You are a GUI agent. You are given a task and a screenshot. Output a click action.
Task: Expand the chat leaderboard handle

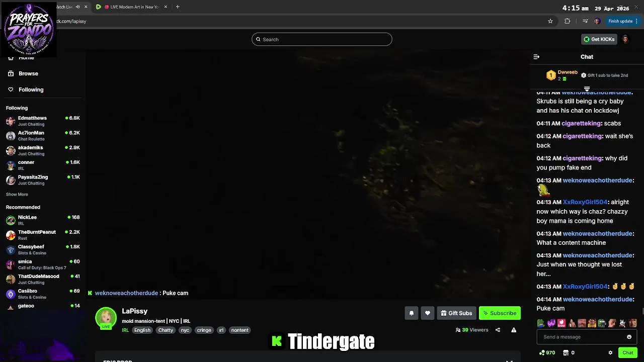[587, 89]
